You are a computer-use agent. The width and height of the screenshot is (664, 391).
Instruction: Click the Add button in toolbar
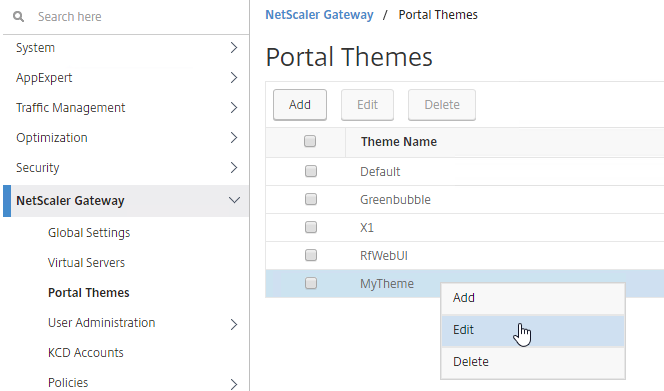300,105
